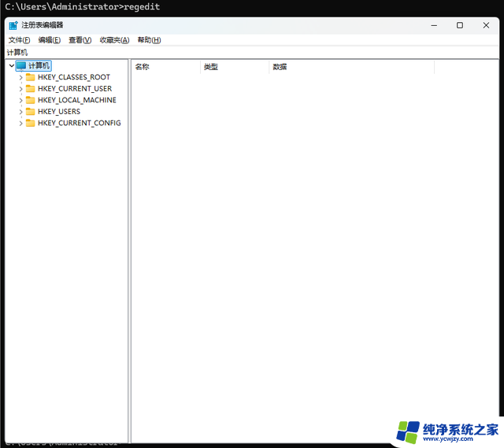504x448 pixels.
Task: Select HKEY_CLASSES_ROOT label in tree
Action: tap(74, 77)
